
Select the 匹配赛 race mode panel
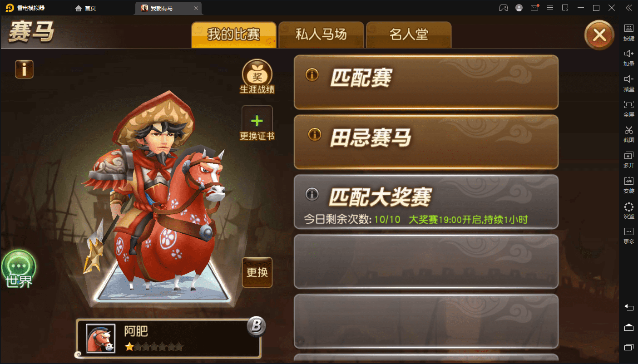426,82
